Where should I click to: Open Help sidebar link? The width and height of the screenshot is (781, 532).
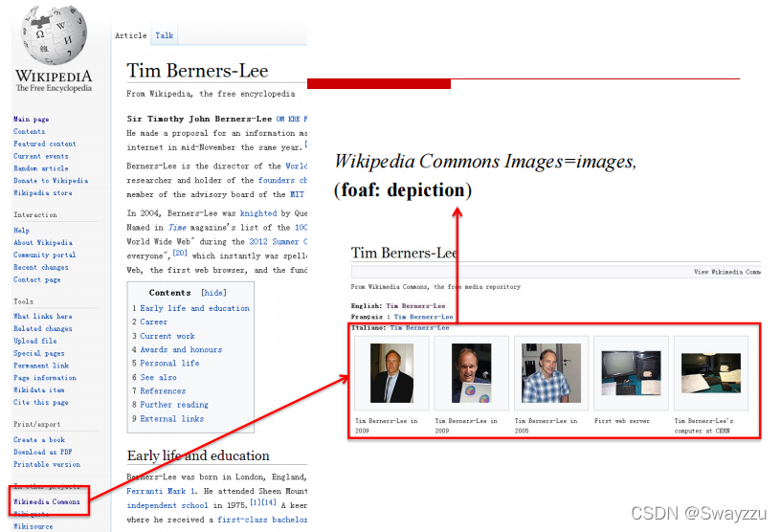click(x=21, y=231)
